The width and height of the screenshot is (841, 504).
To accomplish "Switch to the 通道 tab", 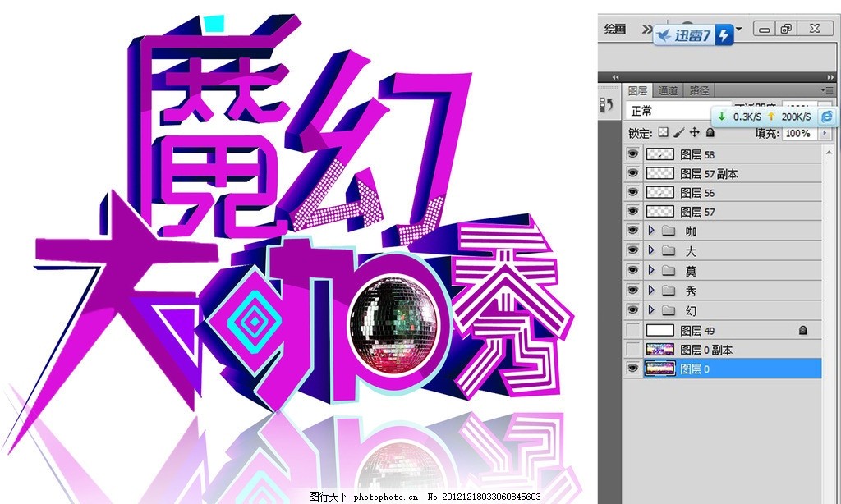I will click(668, 90).
